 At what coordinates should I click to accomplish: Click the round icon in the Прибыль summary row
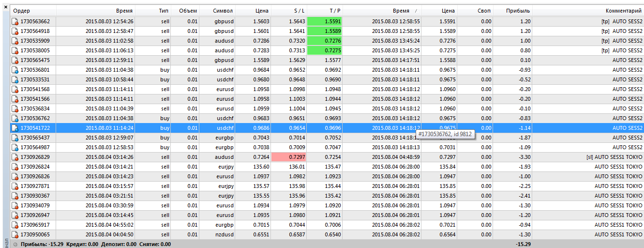15,244
